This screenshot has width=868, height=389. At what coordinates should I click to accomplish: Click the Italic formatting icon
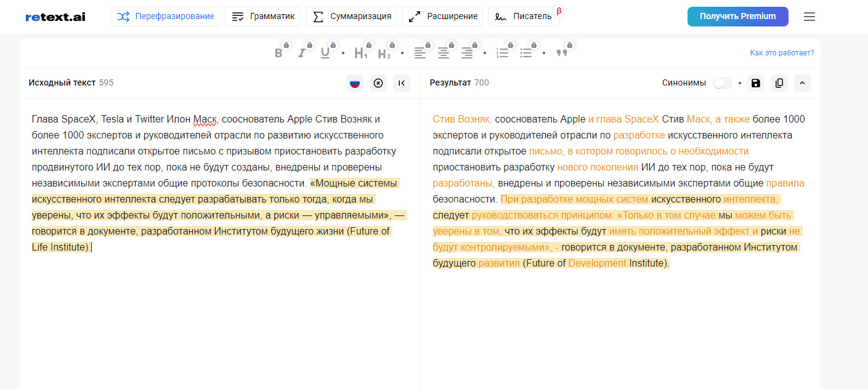click(x=302, y=54)
